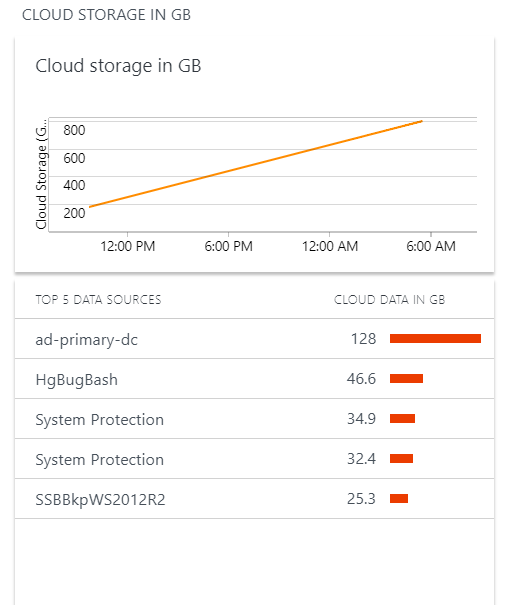Open the HgBugBash data source row
Viewport: 506px width, 605px height.
tap(254, 379)
